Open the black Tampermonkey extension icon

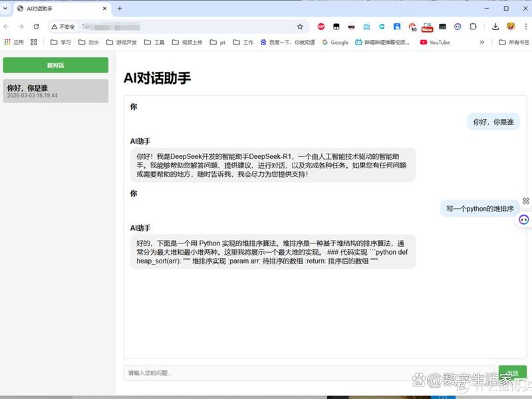[x=336, y=27]
